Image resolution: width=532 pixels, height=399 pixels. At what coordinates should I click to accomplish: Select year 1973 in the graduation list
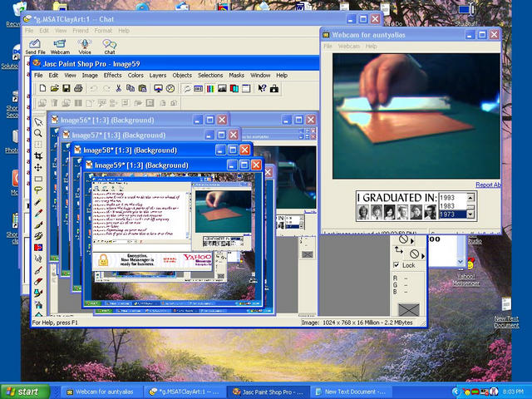(452, 214)
